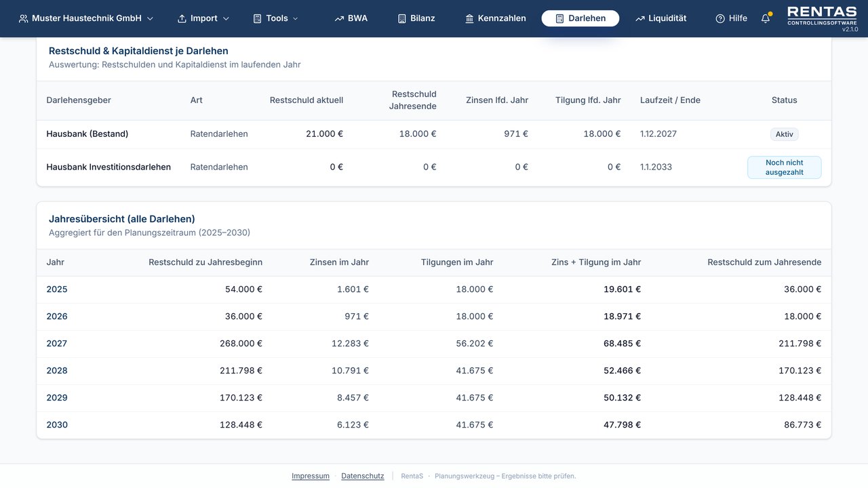Click the 68.485 € Zins + Tilgung value
Image resolution: width=868 pixels, height=488 pixels.
pyautogui.click(x=622, y=344)
